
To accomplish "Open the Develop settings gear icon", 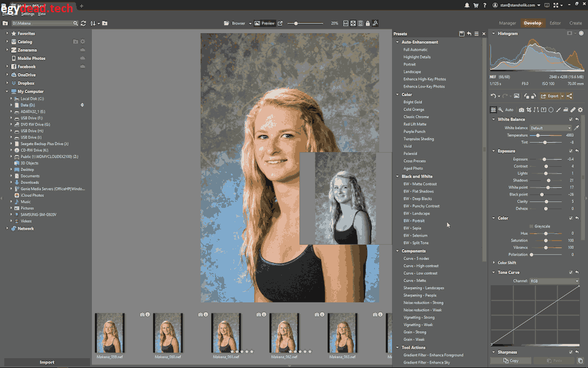I will click(x=580, y=109).
